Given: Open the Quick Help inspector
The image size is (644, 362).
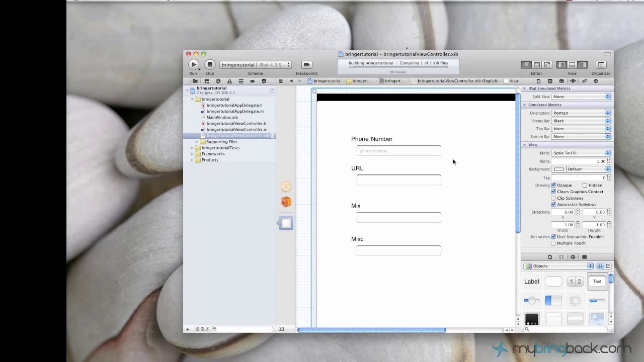Looking at the screenshot, I should [x=550, y=81].
